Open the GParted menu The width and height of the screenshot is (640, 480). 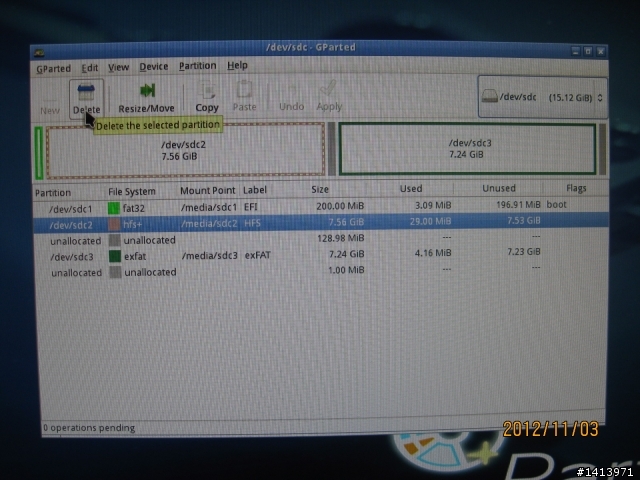coord(53,69)
